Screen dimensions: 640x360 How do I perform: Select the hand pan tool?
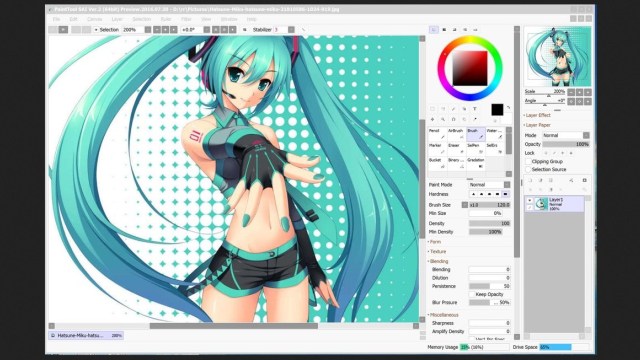[464, 120]
